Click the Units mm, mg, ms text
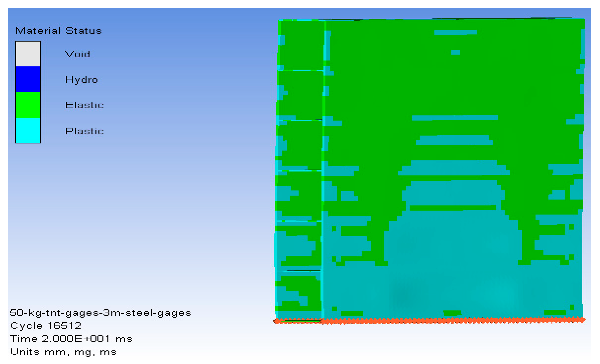600x364 pixels. coord(64,352)
